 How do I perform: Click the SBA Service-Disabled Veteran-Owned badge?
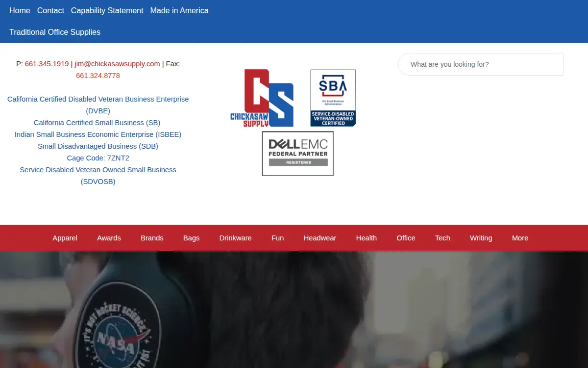pos(333,98)
